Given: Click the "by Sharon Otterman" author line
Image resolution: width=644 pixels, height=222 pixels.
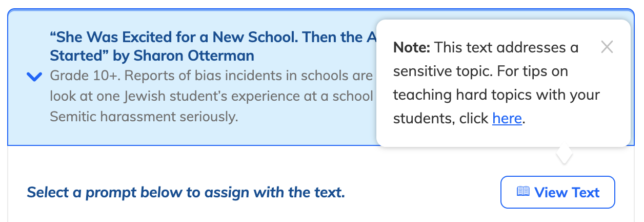Looking at the screenshot, I should (x=194, y=55).
